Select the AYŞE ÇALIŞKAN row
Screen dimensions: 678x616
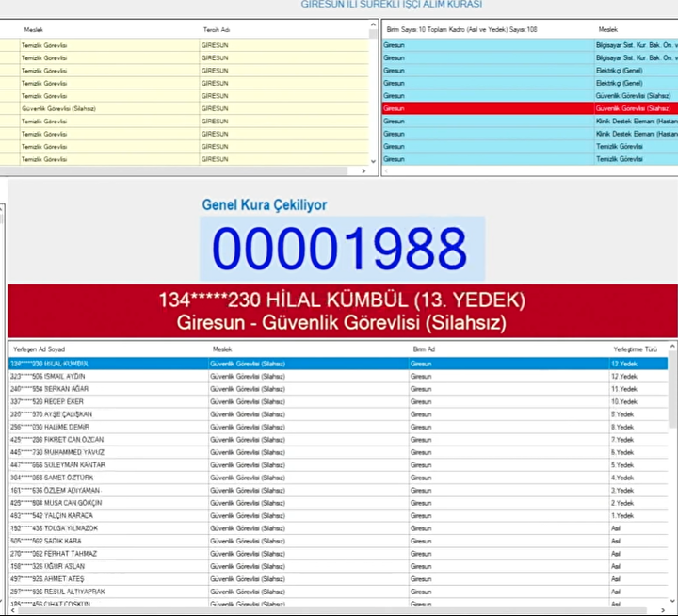coord(338,414)
